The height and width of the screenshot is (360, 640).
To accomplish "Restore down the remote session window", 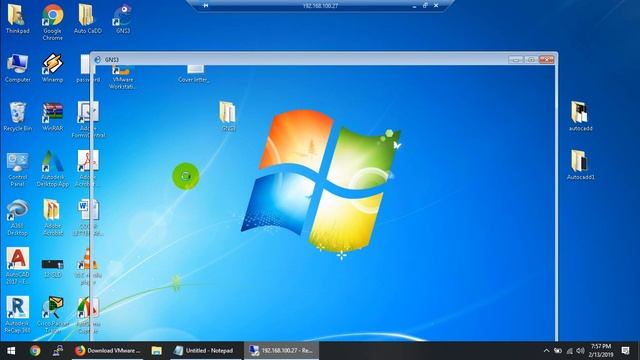I will pyautogui.click(x=425, y=6).
